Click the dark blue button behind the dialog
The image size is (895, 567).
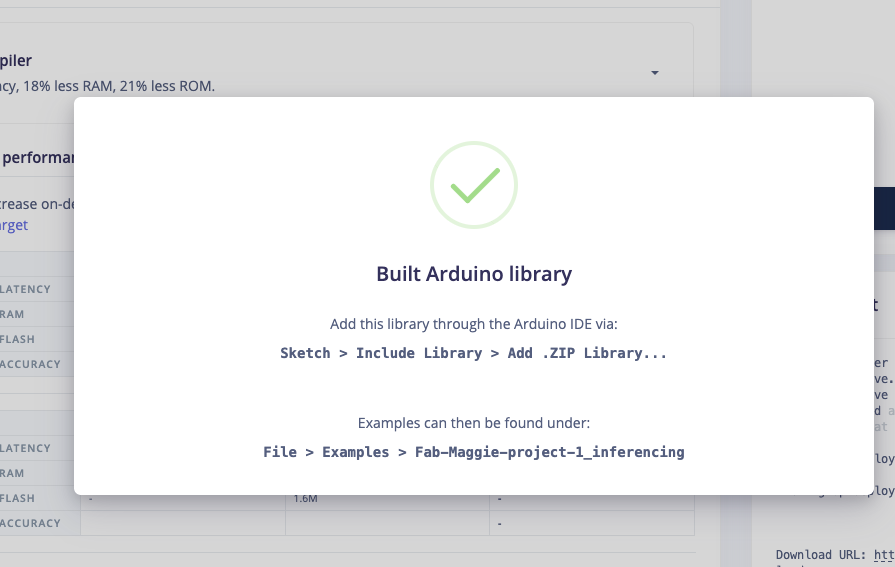point(884,208)
